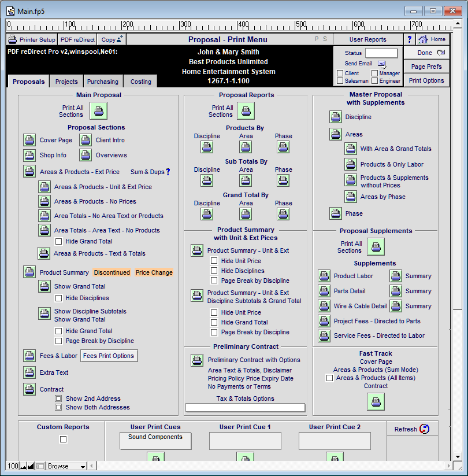Click the Sound Components print cue field
468x476 pixels.
click(x=155, y=441)
